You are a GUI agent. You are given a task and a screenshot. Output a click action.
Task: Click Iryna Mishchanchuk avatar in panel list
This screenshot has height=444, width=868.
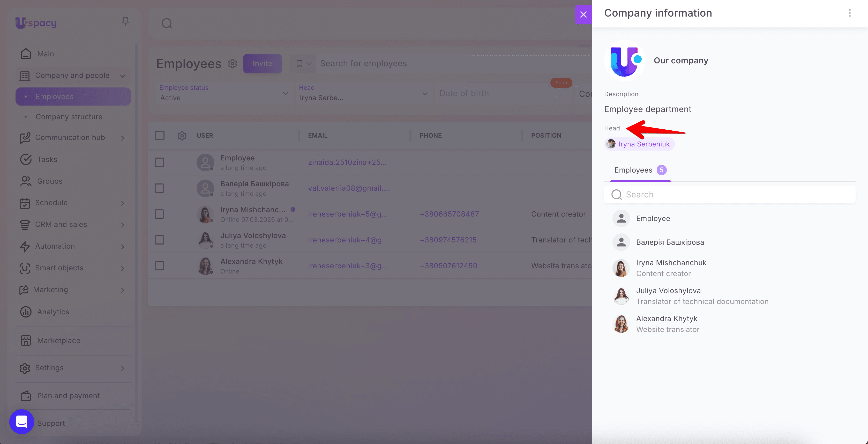tap(621, 268)
